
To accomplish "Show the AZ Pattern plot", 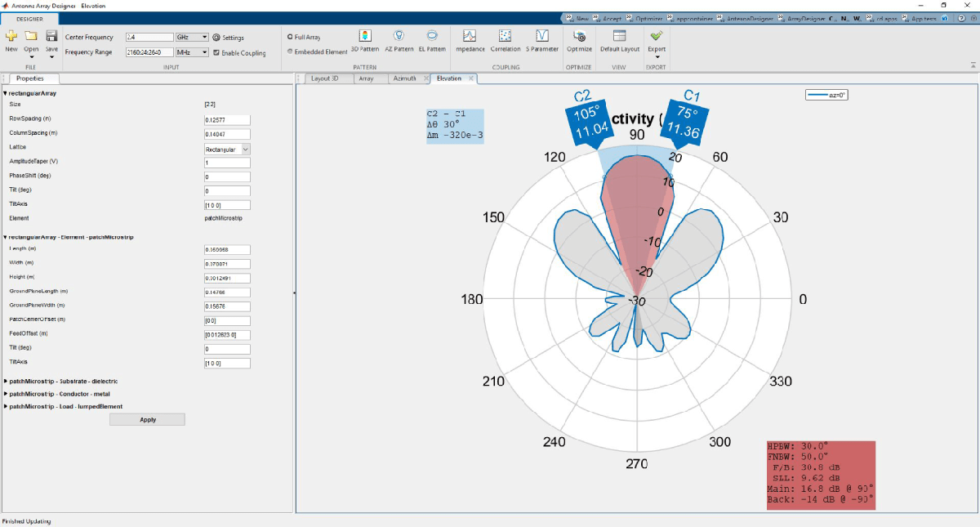I will coord(399,36).
